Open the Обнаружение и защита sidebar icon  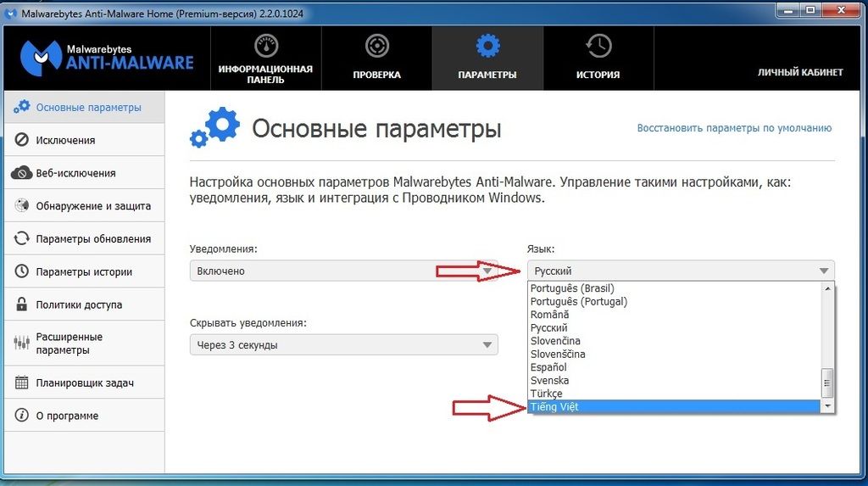[21, 206]
